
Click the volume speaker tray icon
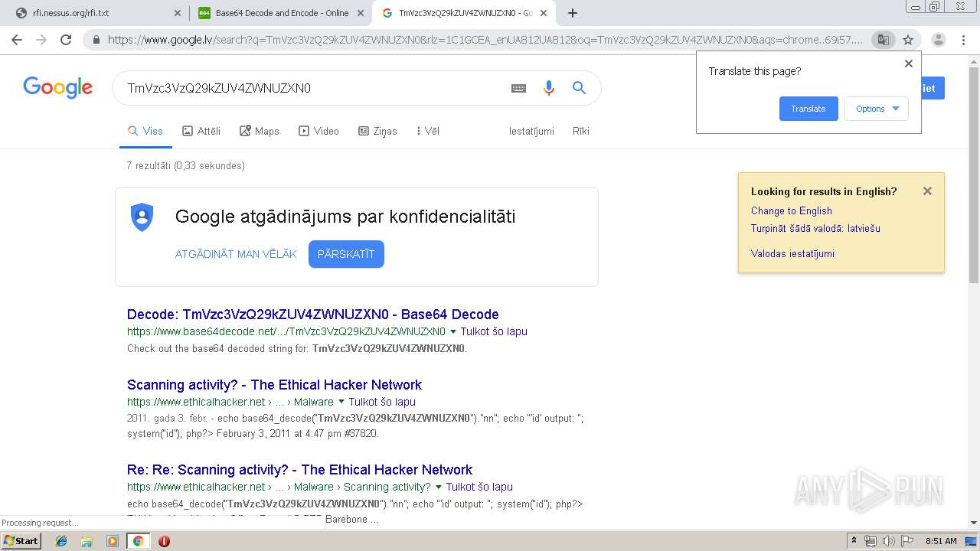coord(888,541)
